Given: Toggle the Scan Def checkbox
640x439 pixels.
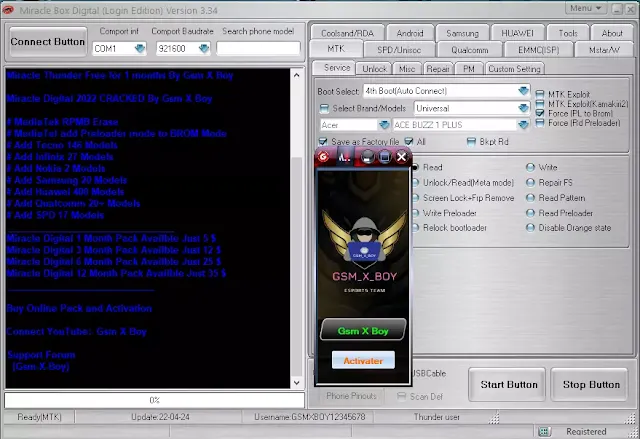Looking at the screenshot, I should click(x=402, y=396).
